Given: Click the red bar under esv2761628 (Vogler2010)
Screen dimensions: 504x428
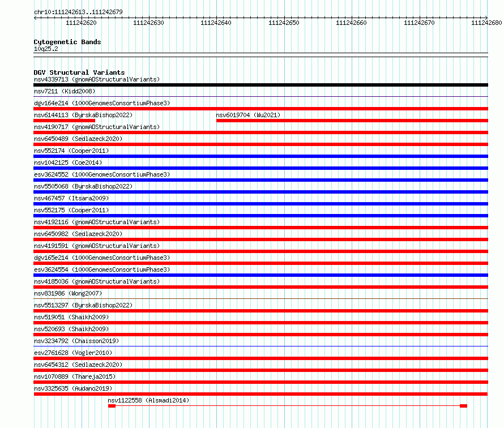Looking at the screenshot, I should [260, 358].
